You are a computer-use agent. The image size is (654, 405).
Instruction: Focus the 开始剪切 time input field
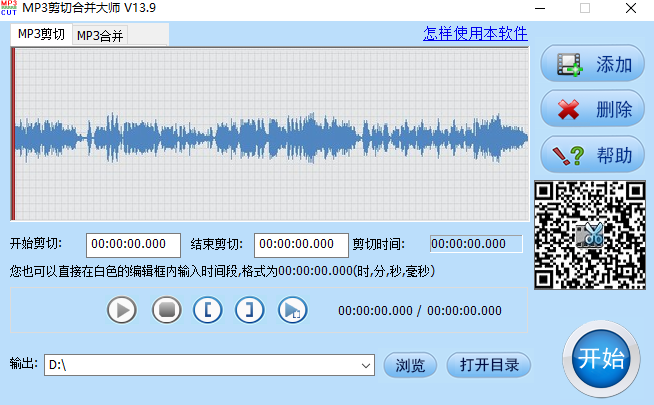click(x=133, y=245)
